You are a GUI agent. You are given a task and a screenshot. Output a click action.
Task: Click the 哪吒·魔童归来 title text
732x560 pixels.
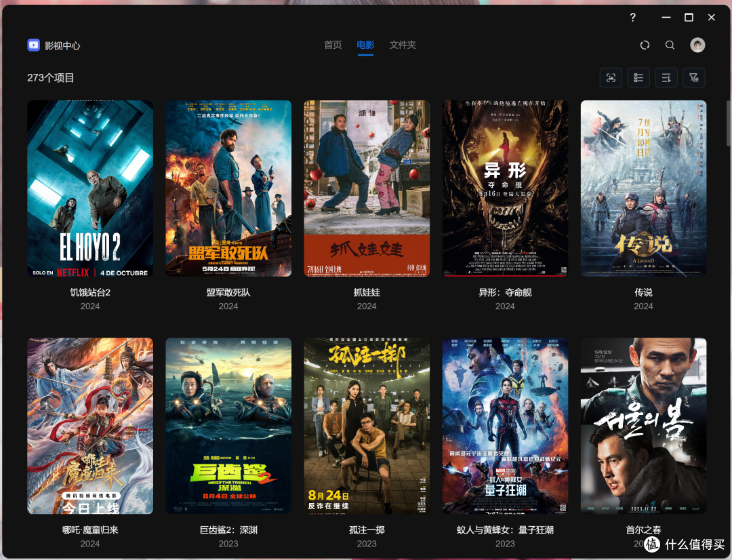[90, 530]
